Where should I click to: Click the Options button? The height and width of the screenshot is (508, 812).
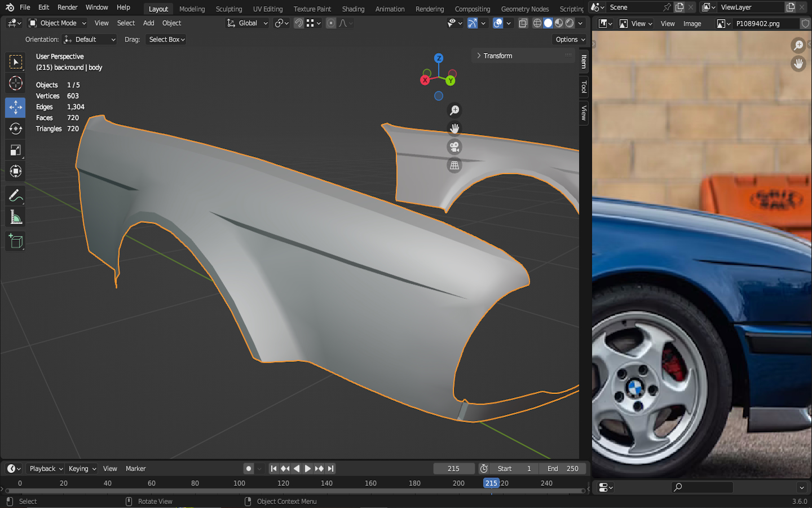click(x=570, y=40)
